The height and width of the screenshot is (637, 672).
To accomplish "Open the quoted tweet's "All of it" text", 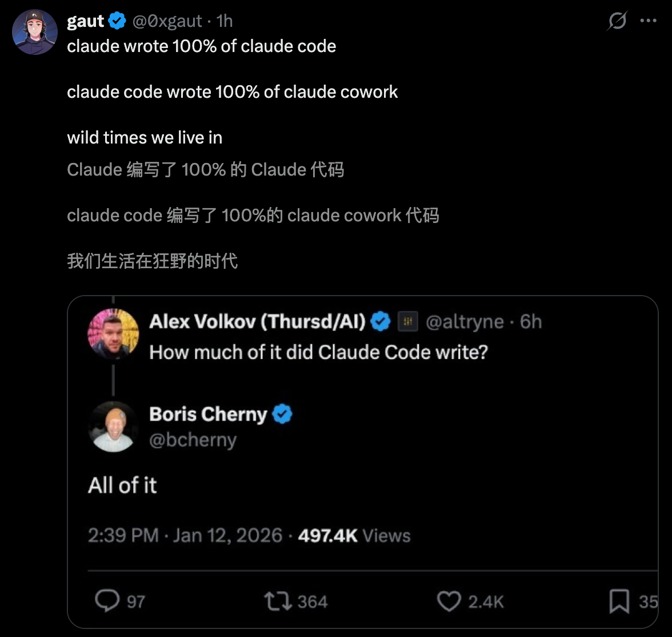I will click(122, 485).
